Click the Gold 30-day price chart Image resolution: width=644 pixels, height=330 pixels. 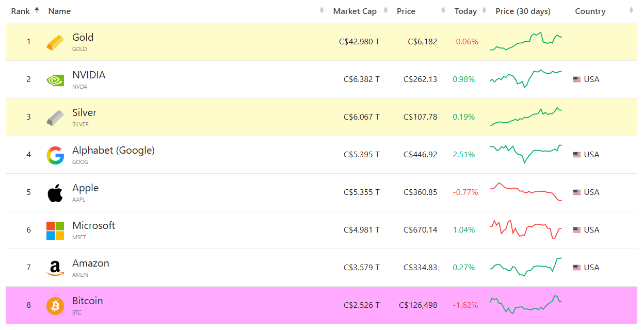[x=526, y=41]
